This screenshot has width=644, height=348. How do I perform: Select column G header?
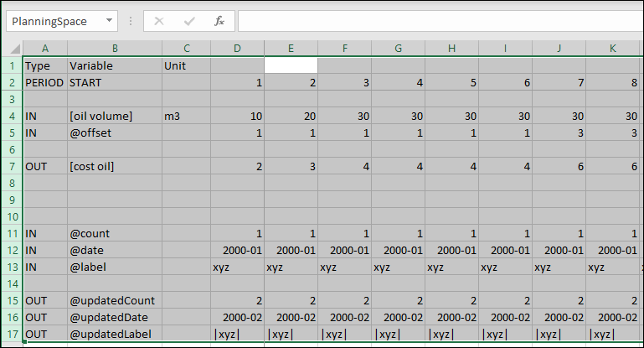pyautogui.click(x=398, y=49)
